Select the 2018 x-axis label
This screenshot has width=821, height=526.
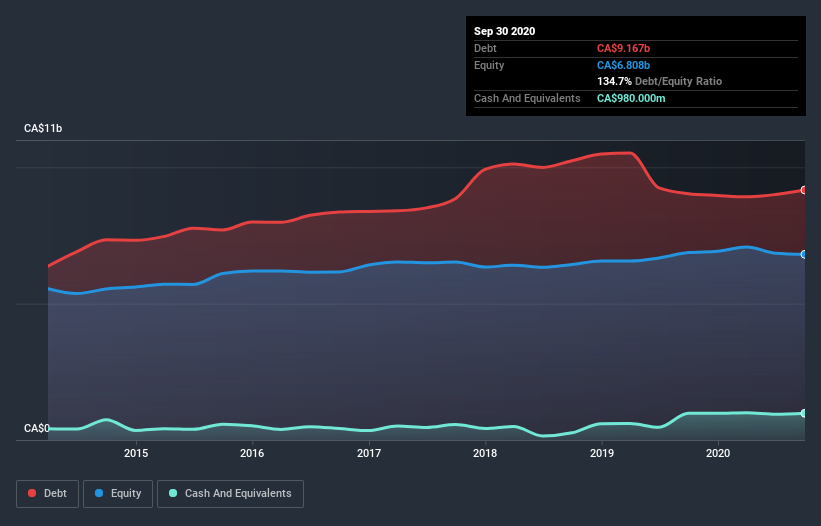pyautogui.click(x=485, y=453)
